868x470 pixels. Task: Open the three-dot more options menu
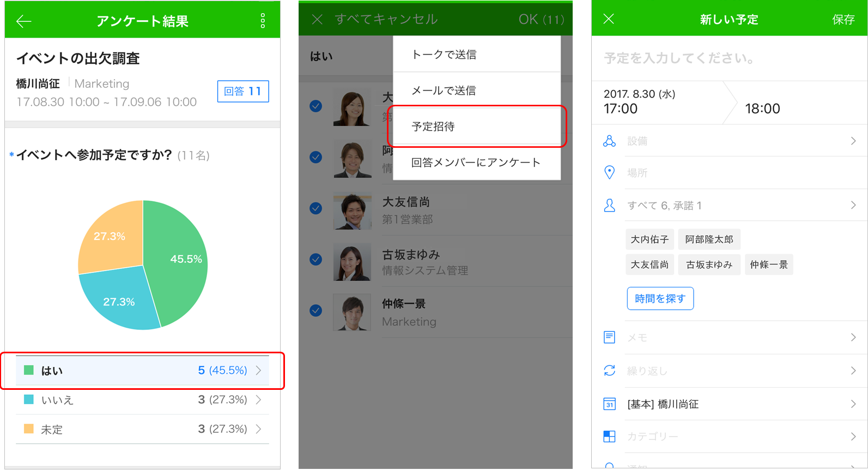click(x=263, y=21)
